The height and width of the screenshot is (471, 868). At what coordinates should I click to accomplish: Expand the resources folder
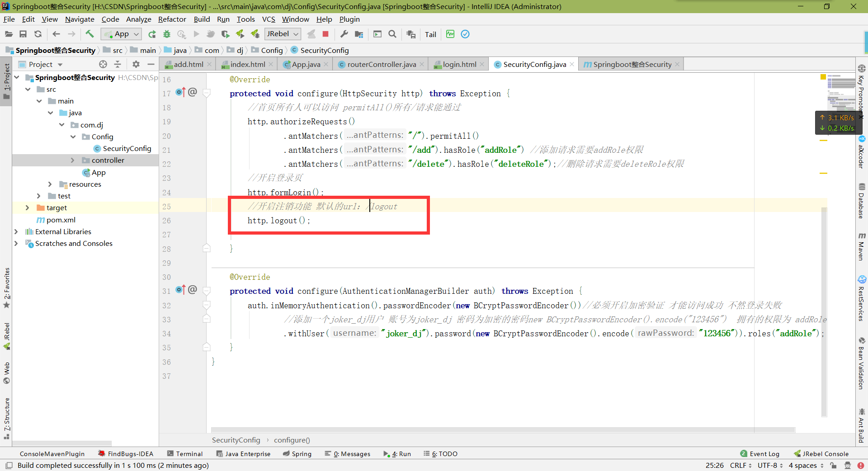(50, 184)
